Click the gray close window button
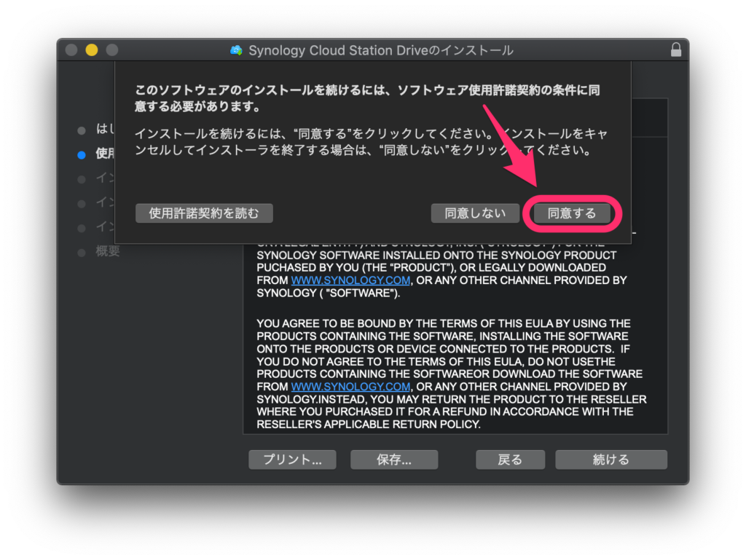Screen dimensions: 746x560 click(71, 50)
